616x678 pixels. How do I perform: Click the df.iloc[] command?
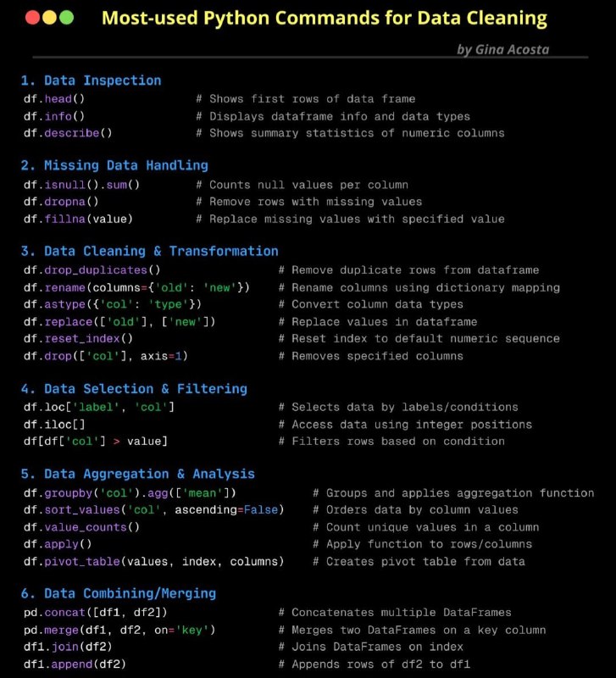click(x=54, y=425)
